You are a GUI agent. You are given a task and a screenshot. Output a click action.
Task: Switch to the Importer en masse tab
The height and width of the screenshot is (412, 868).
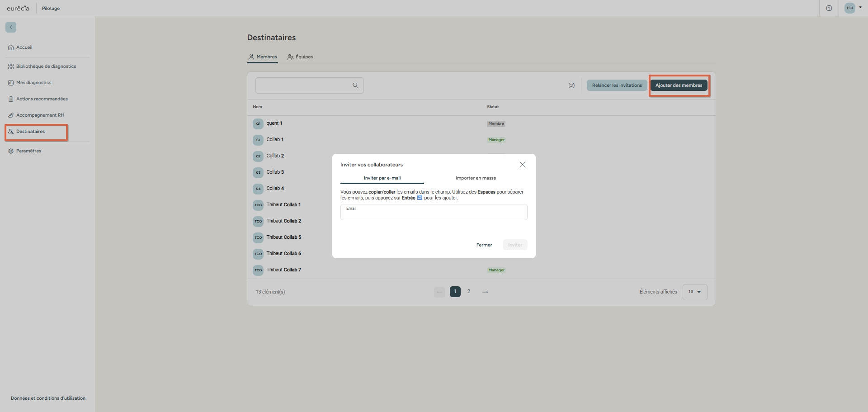pos(476,178)
